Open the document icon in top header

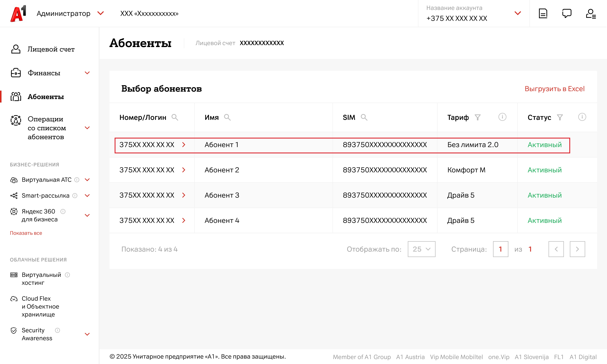point(543,14)
